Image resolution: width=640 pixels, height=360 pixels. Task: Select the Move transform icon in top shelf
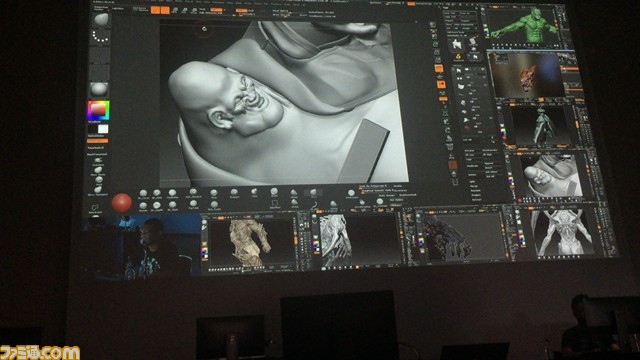pos(176,10)
